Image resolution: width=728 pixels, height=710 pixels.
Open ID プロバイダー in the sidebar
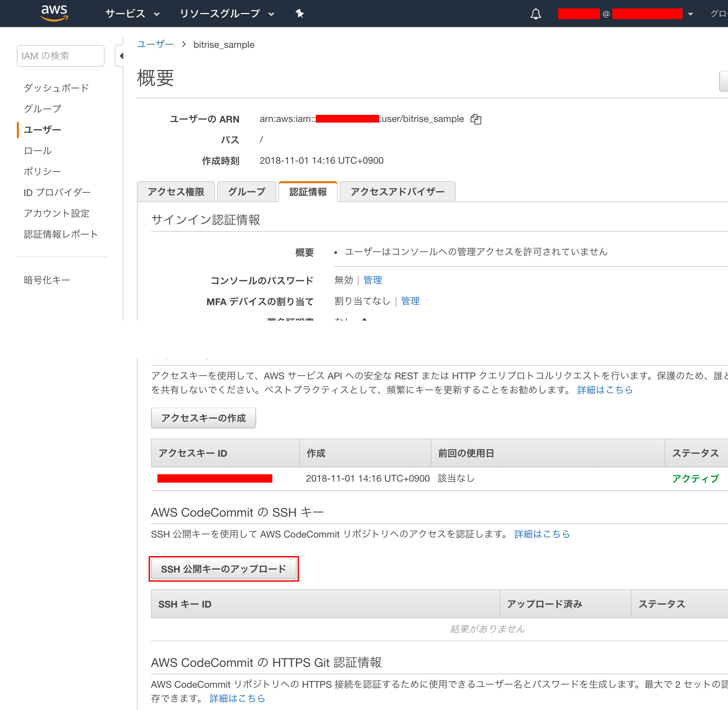pos(57,192)
